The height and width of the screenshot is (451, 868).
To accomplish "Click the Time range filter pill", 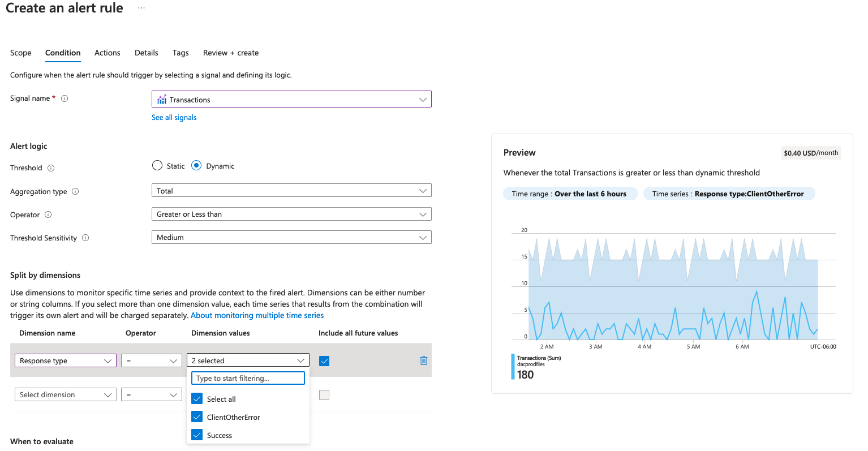I will (570, 194).
